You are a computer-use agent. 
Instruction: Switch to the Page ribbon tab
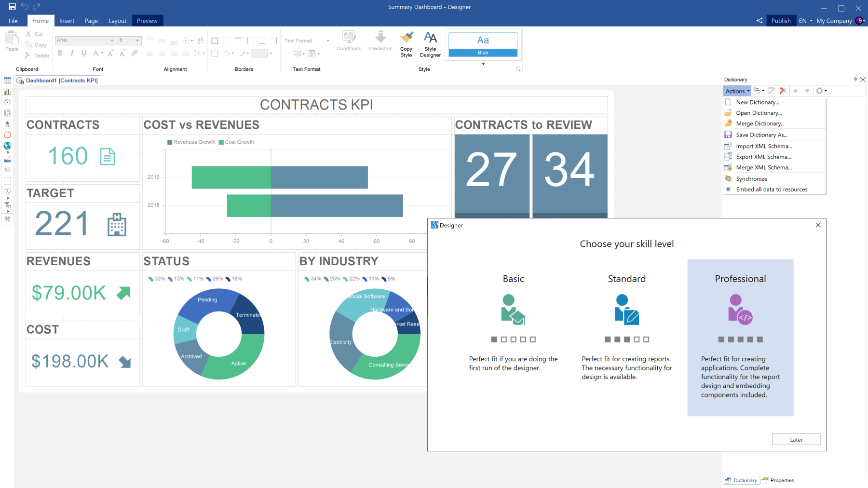click(x=91, y=21)
